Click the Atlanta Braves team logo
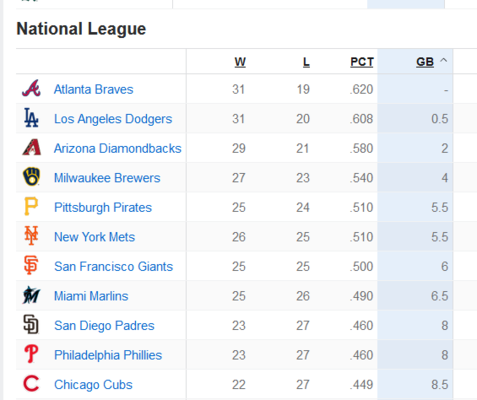This screenshot has width=477, height=400. click(x=31, y=89)
